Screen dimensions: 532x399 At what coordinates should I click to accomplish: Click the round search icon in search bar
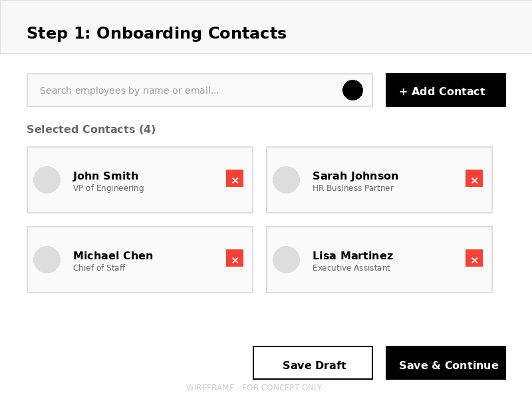352,90
